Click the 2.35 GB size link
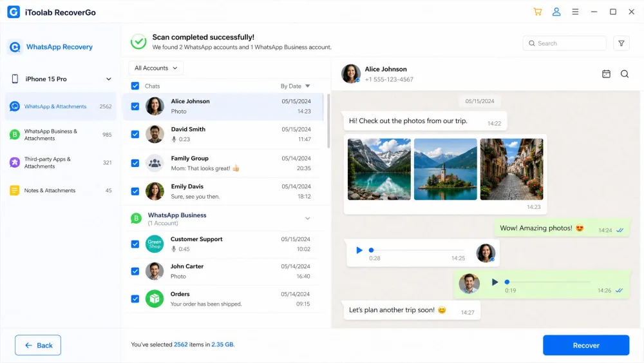Viewport: 644px width, 363px height. [222, 344]
